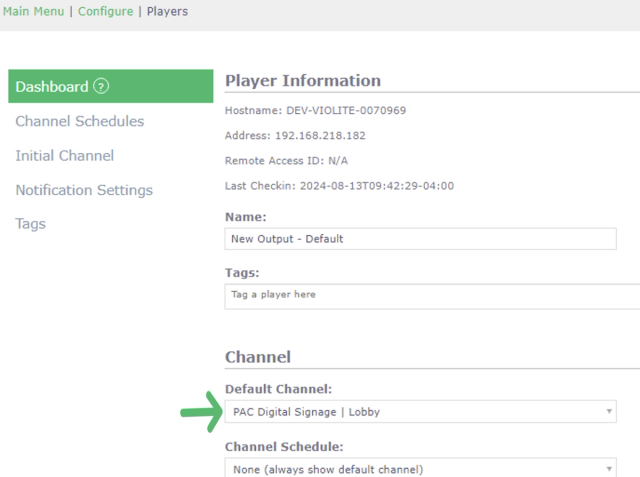Go to Main Menu in breadcrumb

point(33,11)
